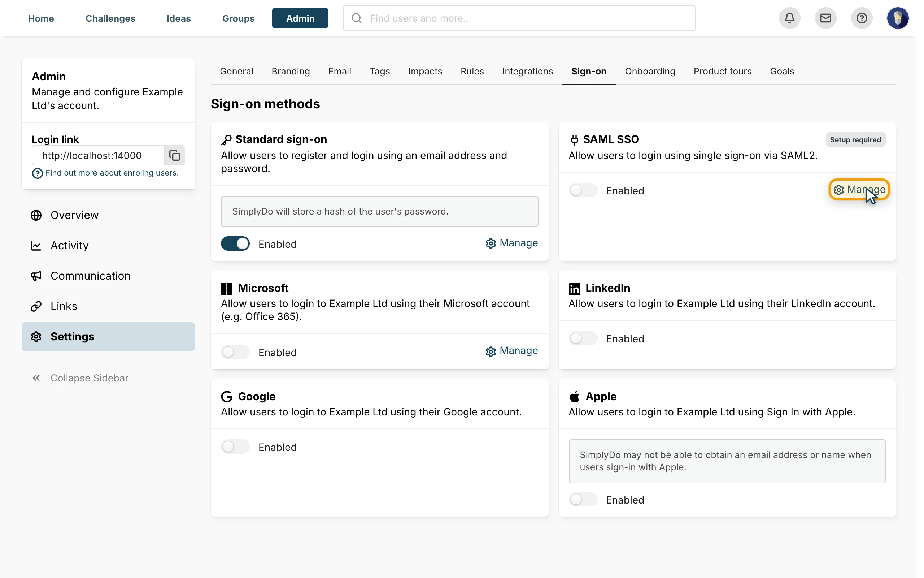Switch to the Branding tab
This screenshot has height=578, width=924.
click(291, 71)
